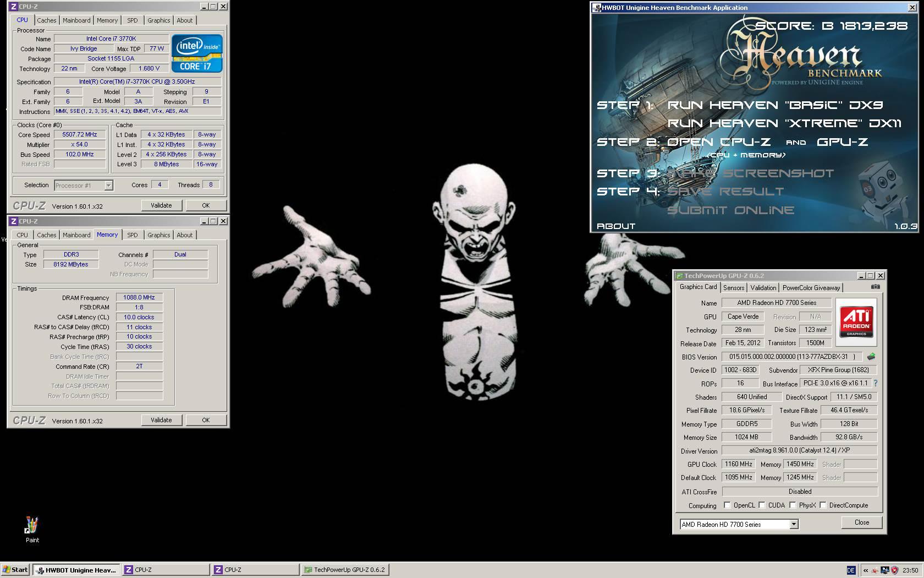The width and height of the screenshot is (924, 578).
Task: Click Submit Online in the Heaven app
Action: coord(730,210)
